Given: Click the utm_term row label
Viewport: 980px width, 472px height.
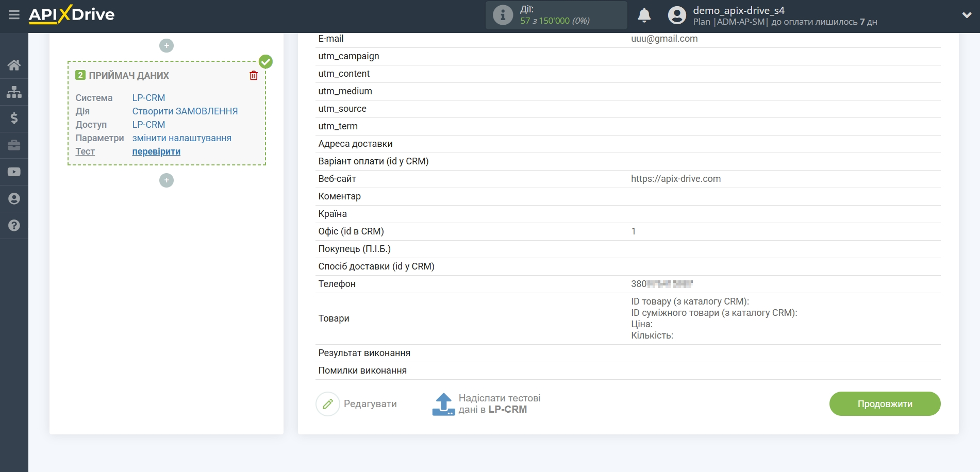Looking at the screenshot, I should pos(338,126).
